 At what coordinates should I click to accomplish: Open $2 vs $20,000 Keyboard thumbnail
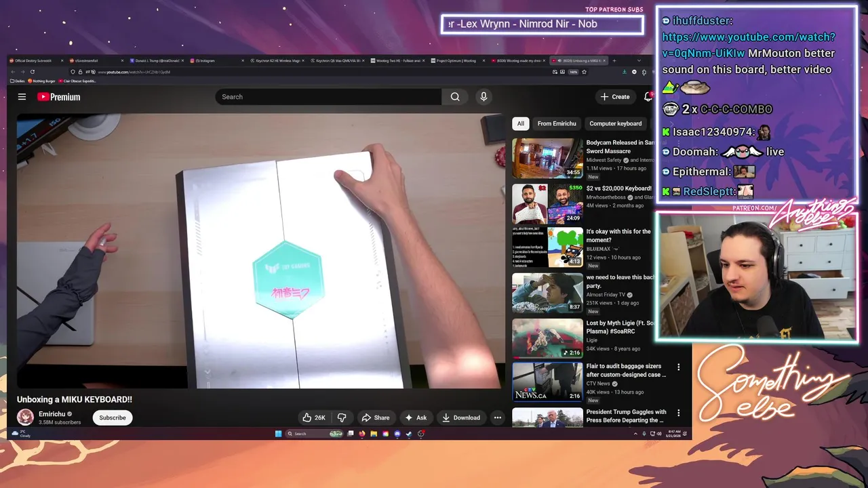pos(547,204)
